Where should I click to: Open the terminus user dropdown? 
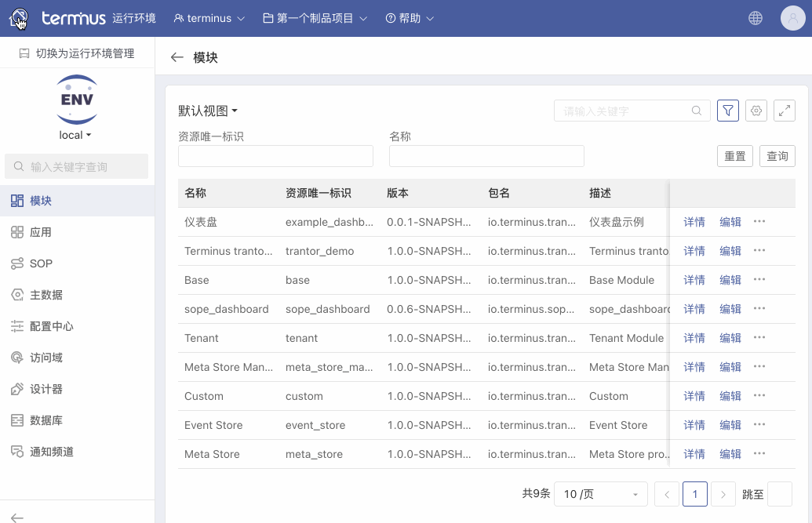[209, 18]
